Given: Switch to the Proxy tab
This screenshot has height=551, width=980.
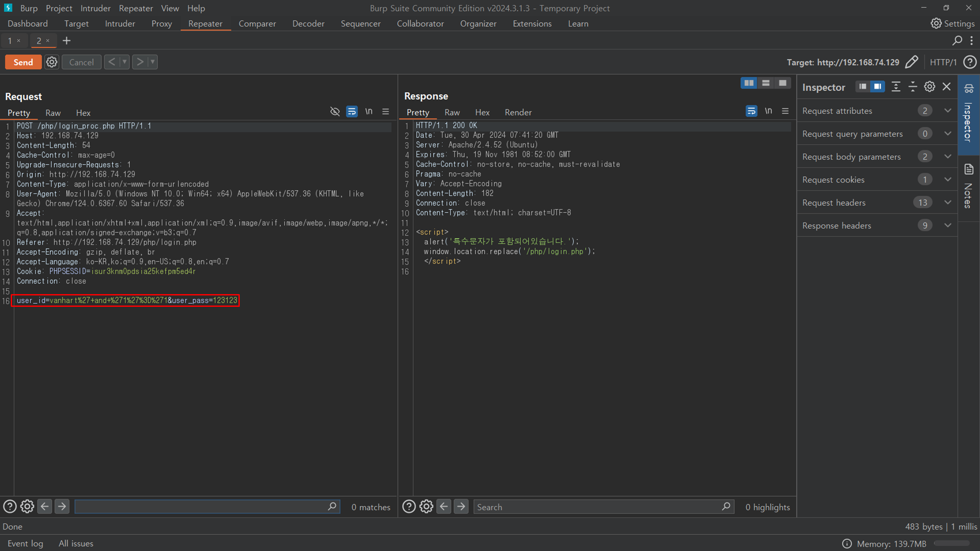Looking at the screenshot, I should [162, 24].
